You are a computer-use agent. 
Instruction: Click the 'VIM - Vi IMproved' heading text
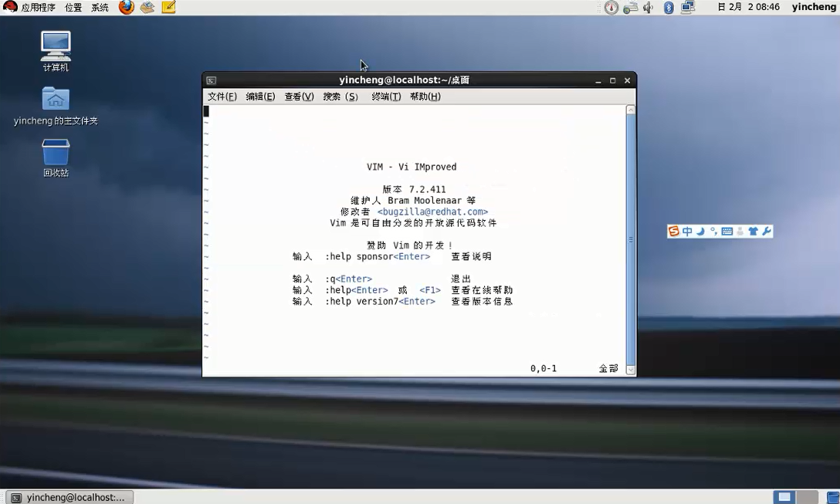412,167
